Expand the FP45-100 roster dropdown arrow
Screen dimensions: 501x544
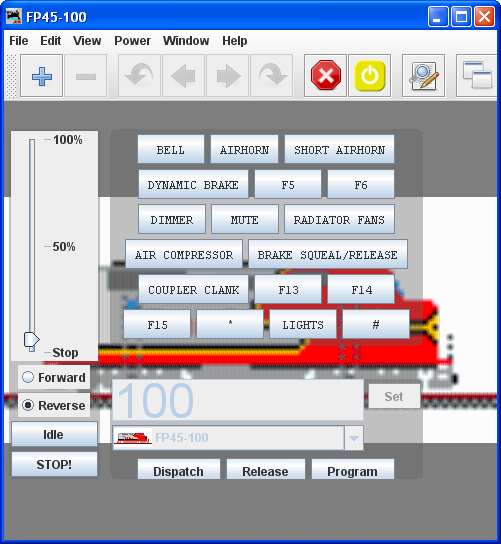pyautogui.click(x=354, y=438)
